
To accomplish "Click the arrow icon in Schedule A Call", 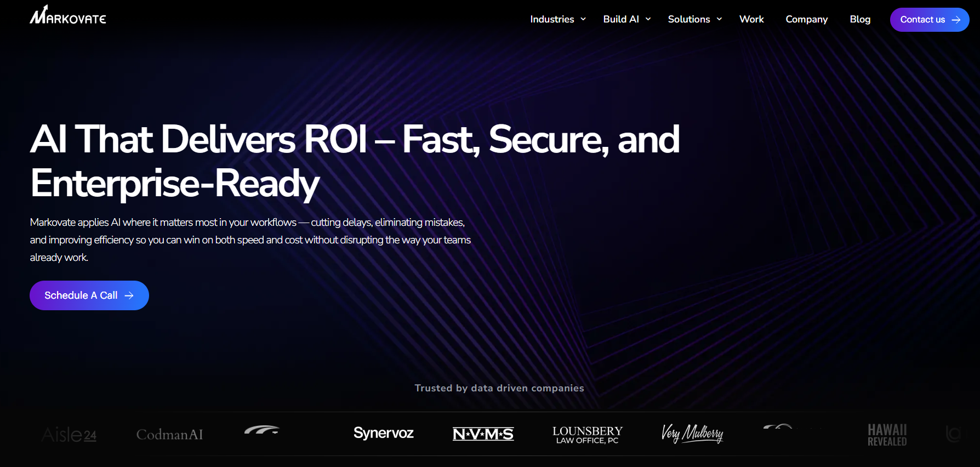I will tap(129, 295).
